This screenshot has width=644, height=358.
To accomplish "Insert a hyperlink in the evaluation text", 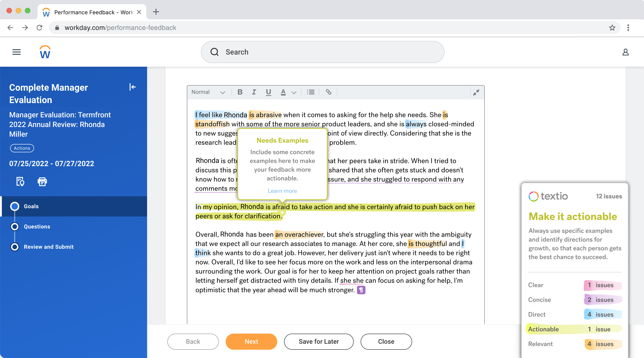I will 328,92.
